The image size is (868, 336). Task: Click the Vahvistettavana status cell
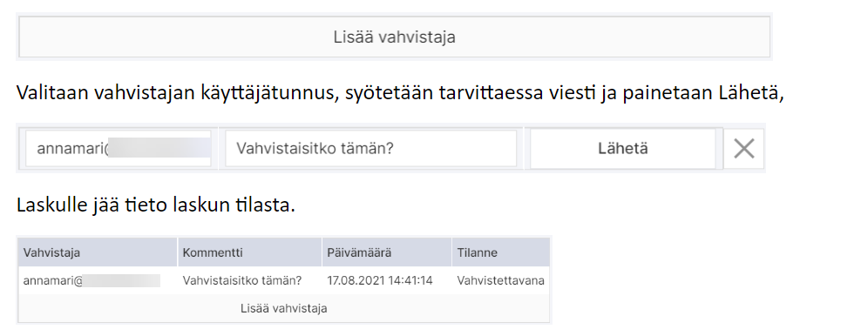(500, 281)
